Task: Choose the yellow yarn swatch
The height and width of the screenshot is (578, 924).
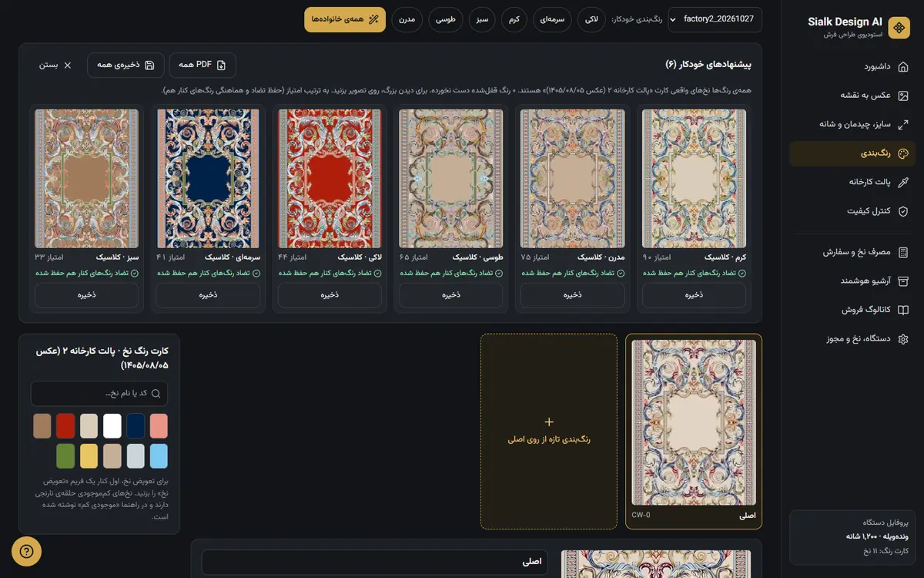Action: [89, 455]
